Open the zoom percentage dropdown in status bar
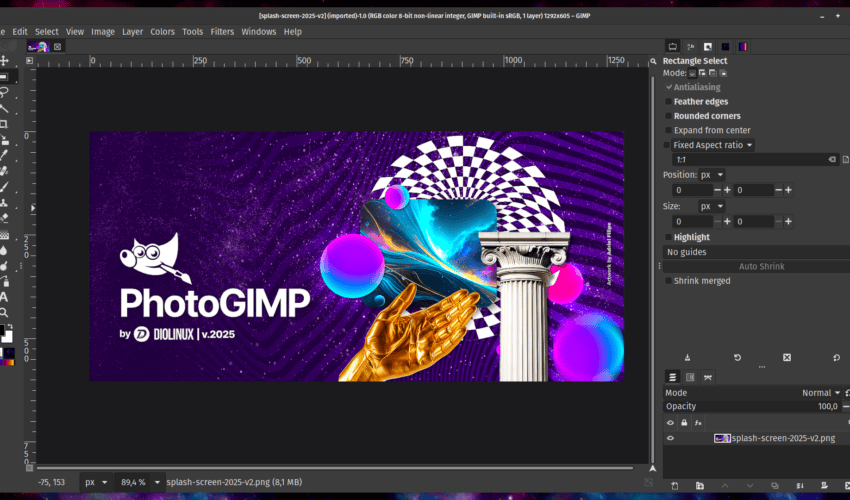This screenshot has width=850, height=500. pos(157,482)
